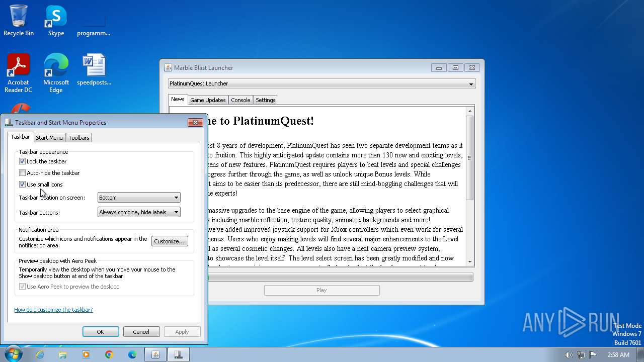This screenshot has height=362, width=644.
Task: Expand the Taskbar location on screen dropdown
Action: point(139,198)
